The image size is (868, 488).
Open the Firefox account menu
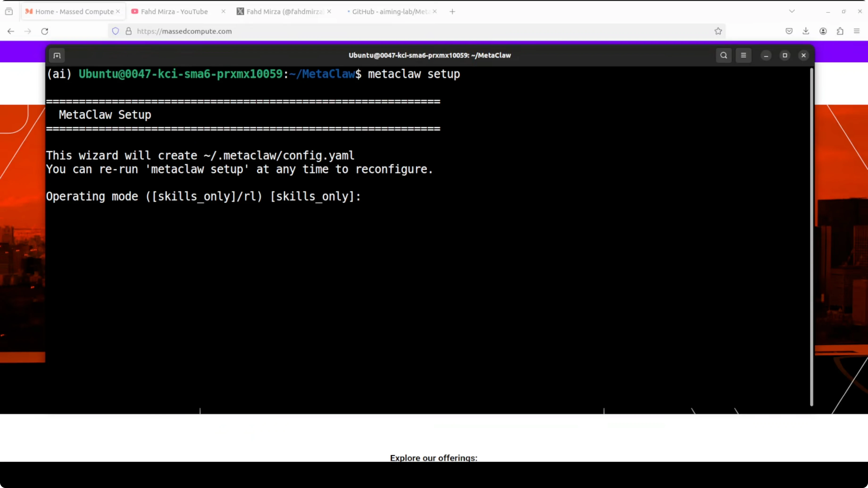click(823, 31)
